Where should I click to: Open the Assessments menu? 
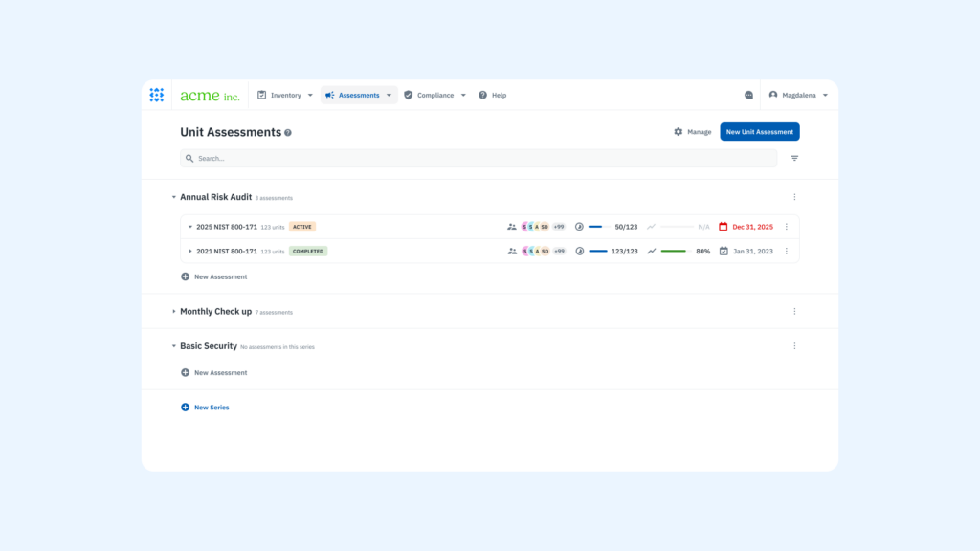pos(359,95)
